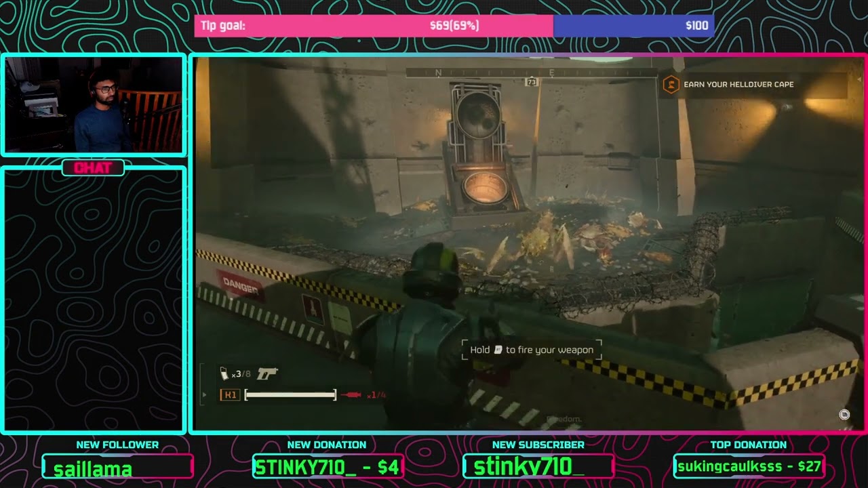Screen dimensions: 868x488
Task: Click the small round icon bottom-right of game
Action: point(844,414)
